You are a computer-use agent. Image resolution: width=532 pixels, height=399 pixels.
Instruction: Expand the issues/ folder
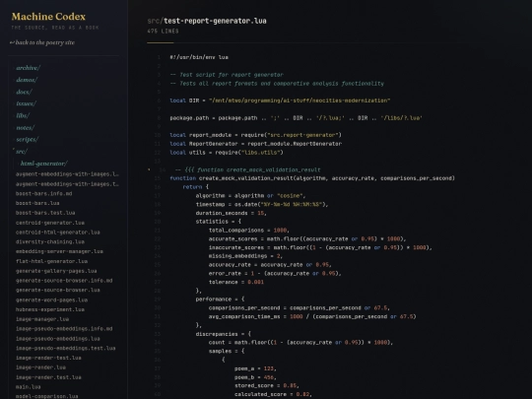27,103
